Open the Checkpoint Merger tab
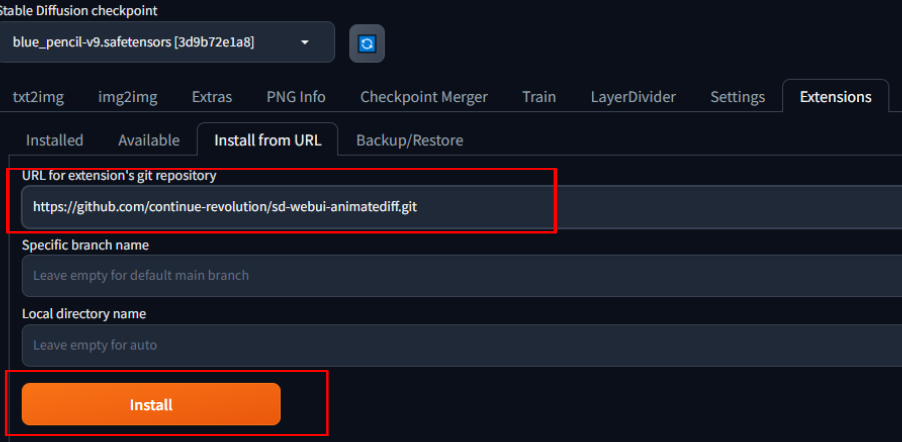The height and width of the screenshot is (442, 902). [x=424, y=97]
